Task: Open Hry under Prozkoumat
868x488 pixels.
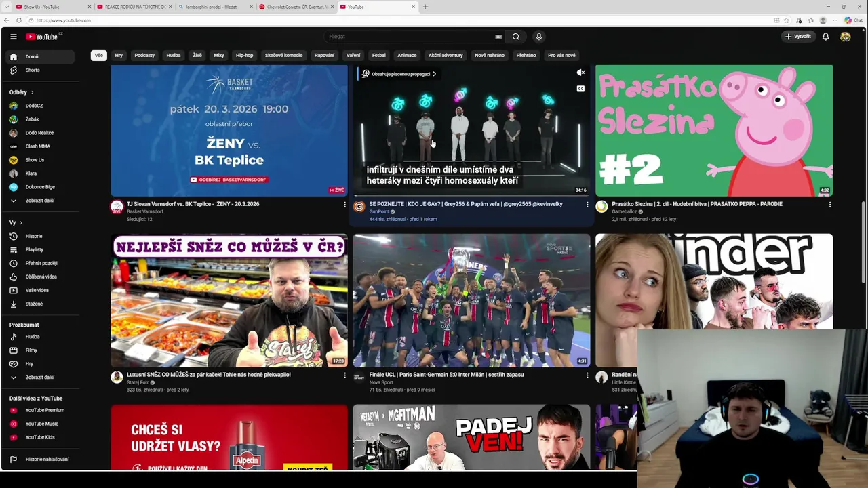Action: [41, 364]
